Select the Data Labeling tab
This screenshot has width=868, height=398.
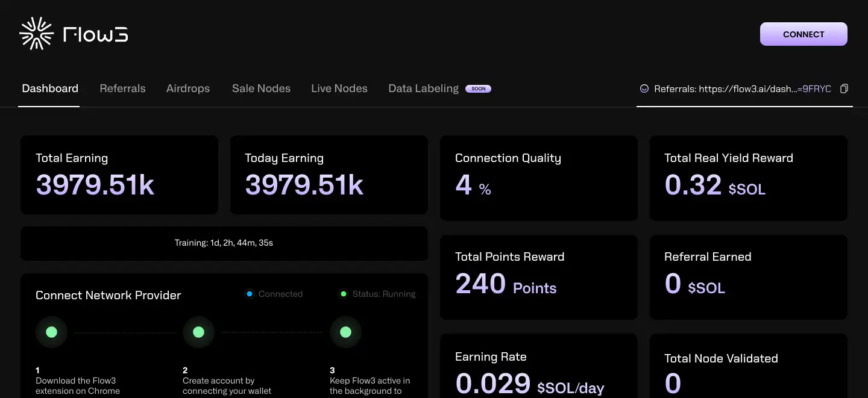coord(423,89)
